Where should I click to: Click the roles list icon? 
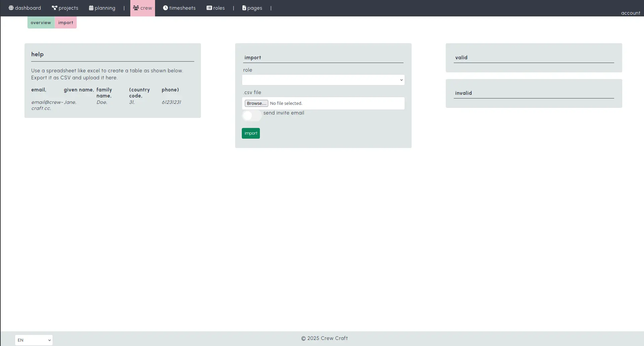[209, 7]
